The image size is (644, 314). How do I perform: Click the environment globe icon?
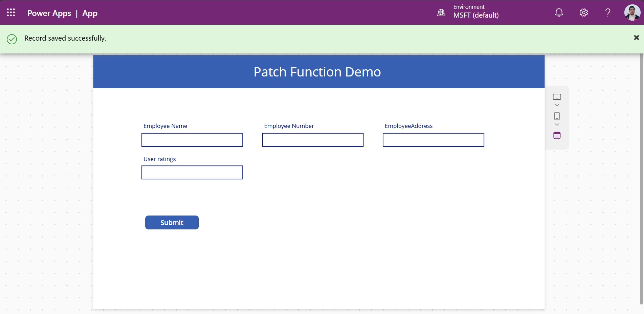[441, 13]
